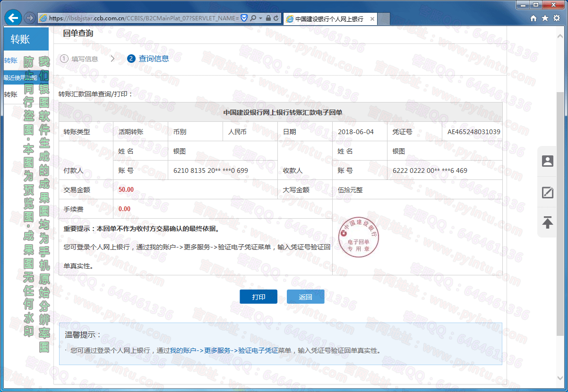Click the 打印 print button

coord(258,297)
